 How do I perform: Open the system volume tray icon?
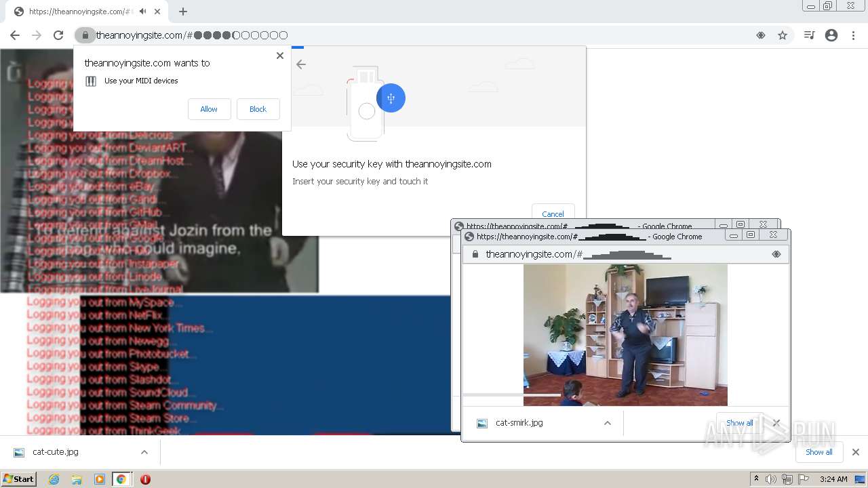[x=771, y=479]
